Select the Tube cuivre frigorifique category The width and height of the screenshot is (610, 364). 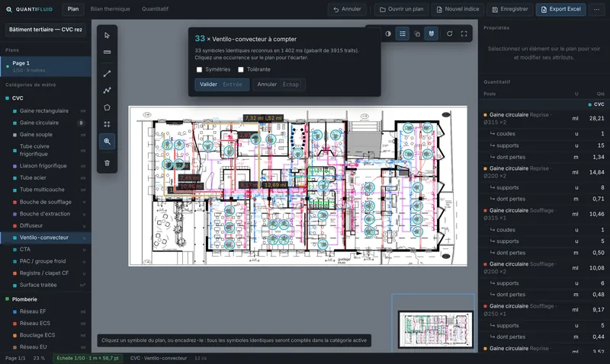coord(46,150)
